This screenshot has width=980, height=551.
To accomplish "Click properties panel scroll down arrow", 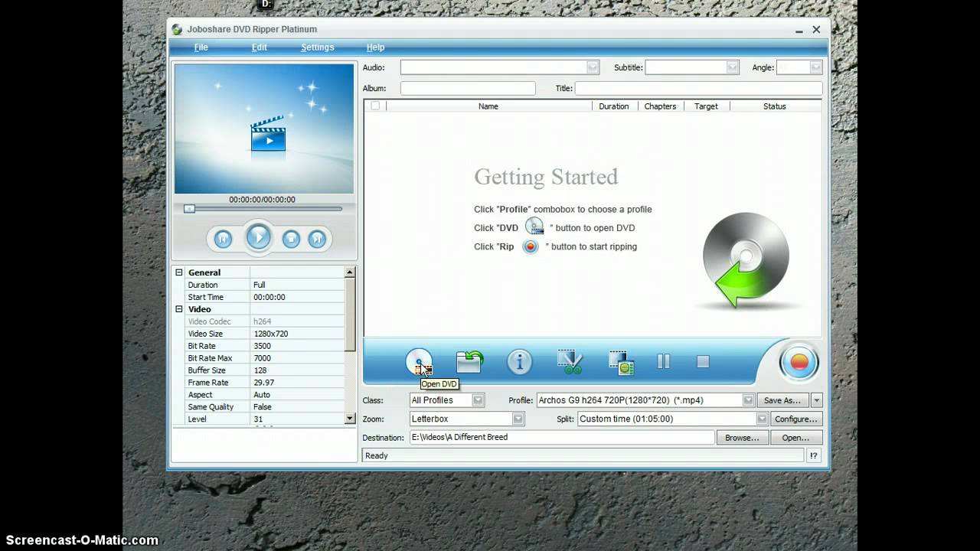I will (350, 419).
